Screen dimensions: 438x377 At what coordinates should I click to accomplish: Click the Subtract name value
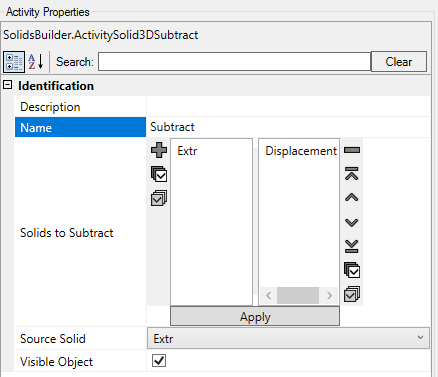[x=172, y=127]
